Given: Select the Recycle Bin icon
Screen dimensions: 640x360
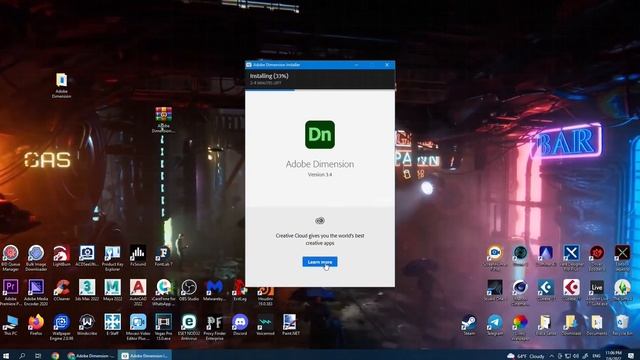Looking at the screenshot, I should point(622,325).
